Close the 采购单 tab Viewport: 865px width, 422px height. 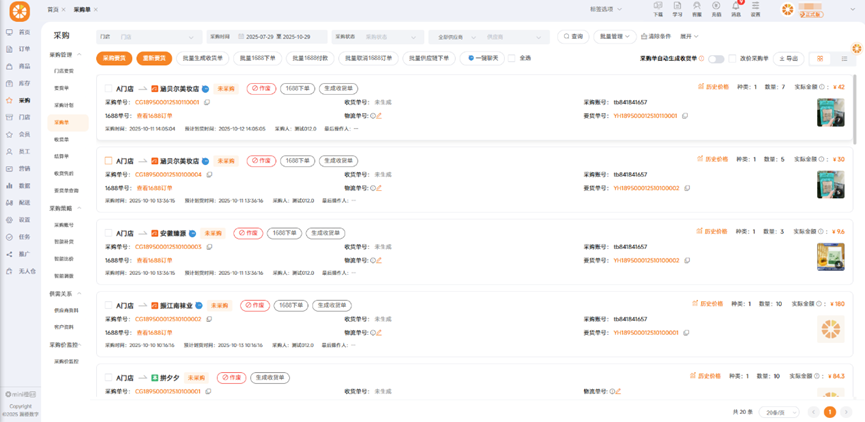(96, 10)
